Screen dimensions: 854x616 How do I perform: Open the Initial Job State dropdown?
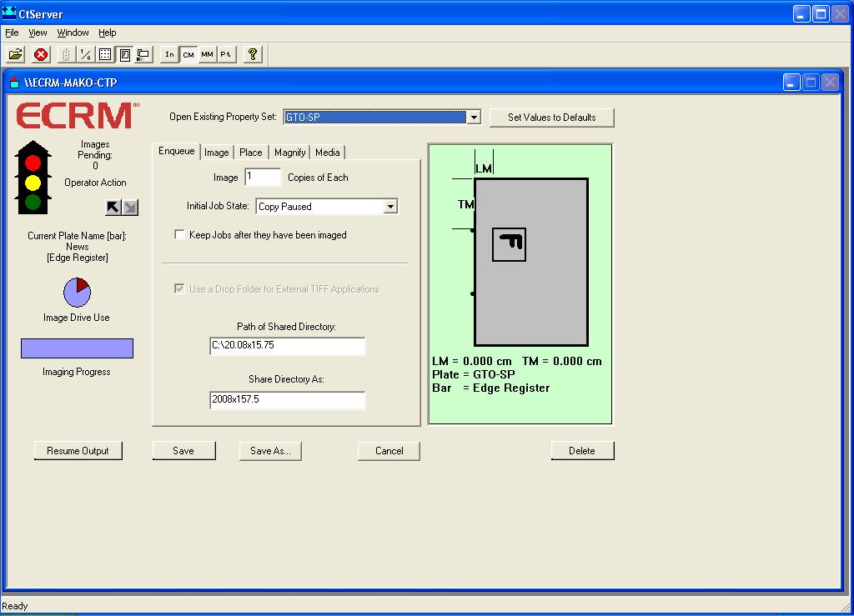coord(390,207)
